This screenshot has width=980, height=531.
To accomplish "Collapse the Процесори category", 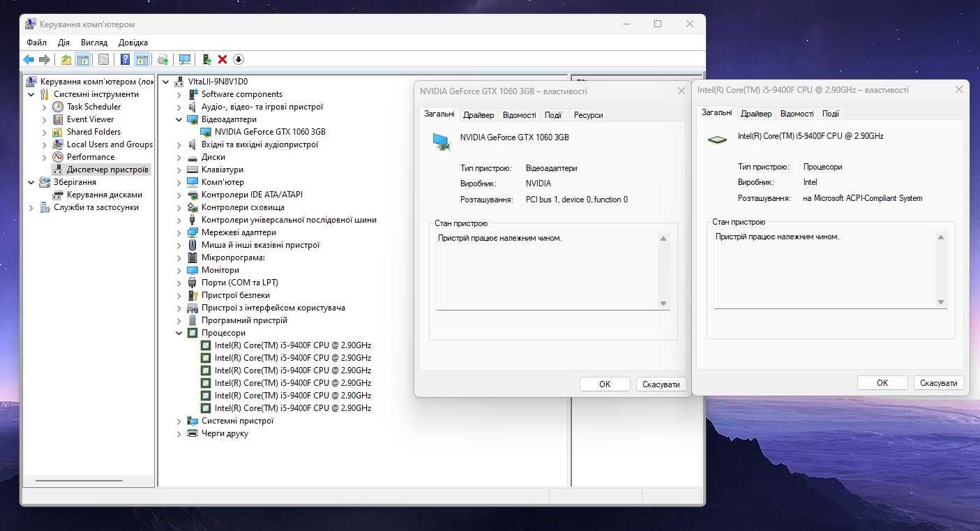I will pos(179,334).
